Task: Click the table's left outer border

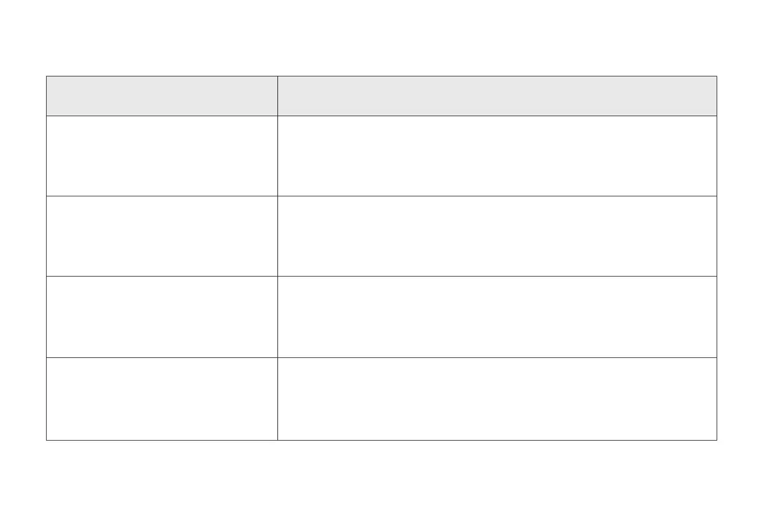Action: click(x=46, y=258)
